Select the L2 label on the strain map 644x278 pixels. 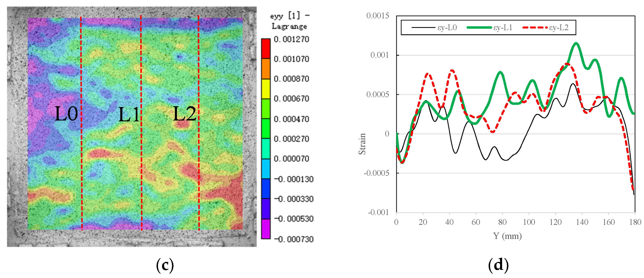coord(184,114)
